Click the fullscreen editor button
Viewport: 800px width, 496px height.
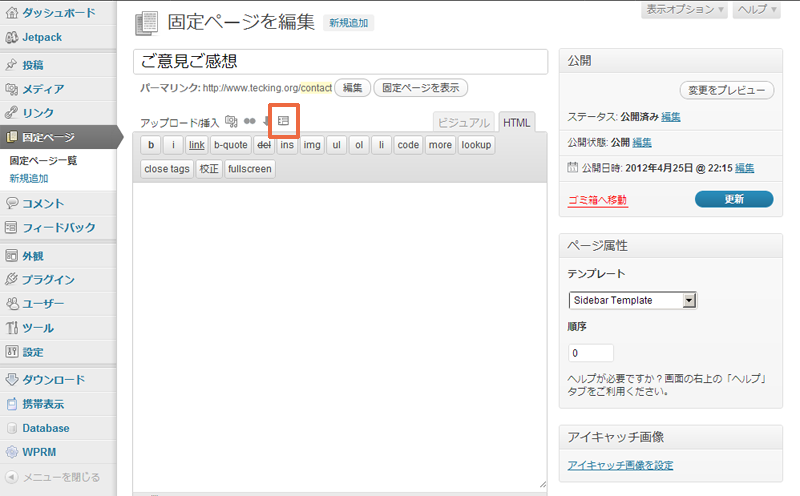pyautogui.click(x=250, y=169)
